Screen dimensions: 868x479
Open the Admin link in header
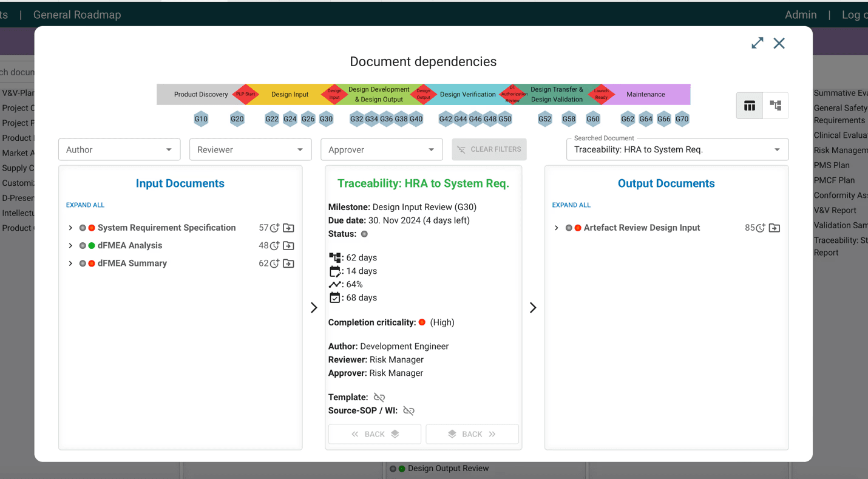[801, 15]
